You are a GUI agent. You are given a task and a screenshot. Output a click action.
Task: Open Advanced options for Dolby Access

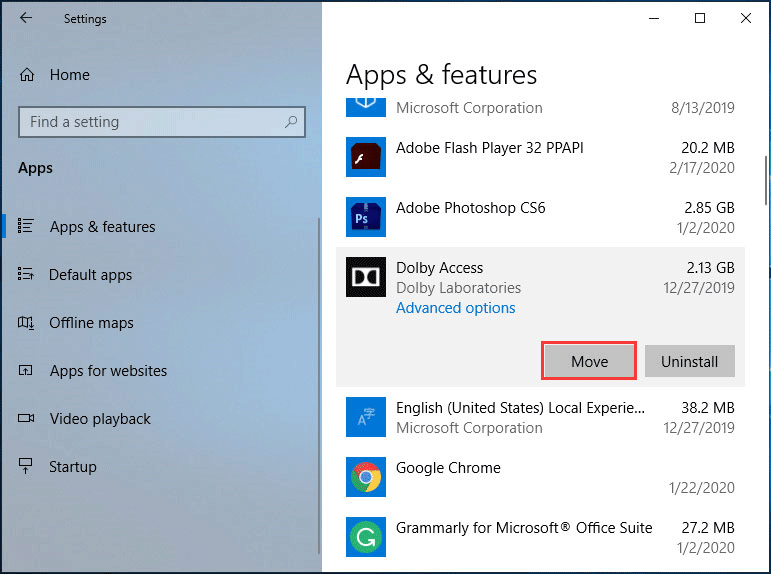455,308
